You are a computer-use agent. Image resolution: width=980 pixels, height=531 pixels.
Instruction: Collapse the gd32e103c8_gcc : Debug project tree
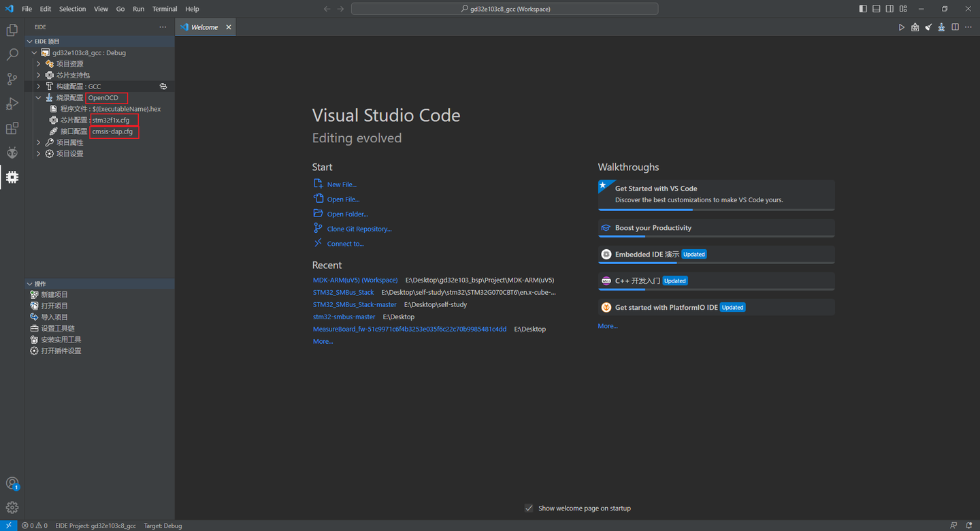[34, 52]
